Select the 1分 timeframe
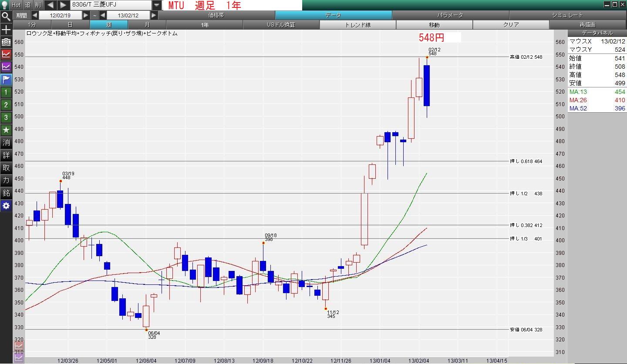Viewport: 627px width, 364px height. coord(32,25)
